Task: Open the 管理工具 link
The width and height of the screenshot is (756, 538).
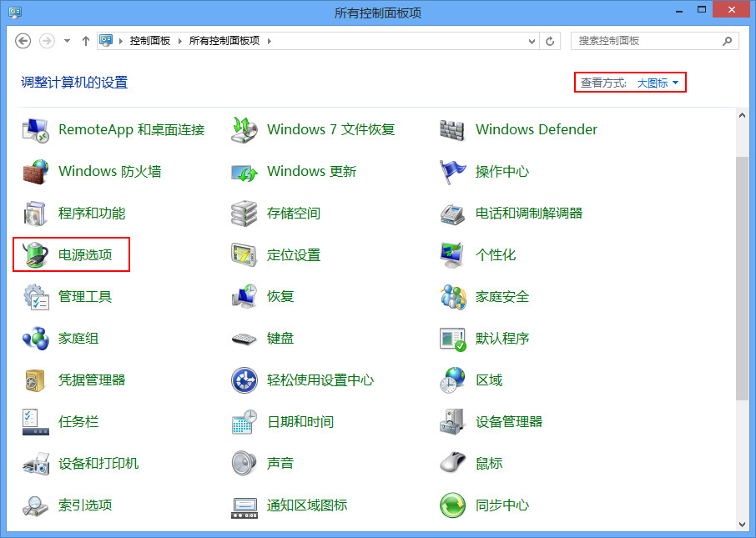Action: [85, 297]
